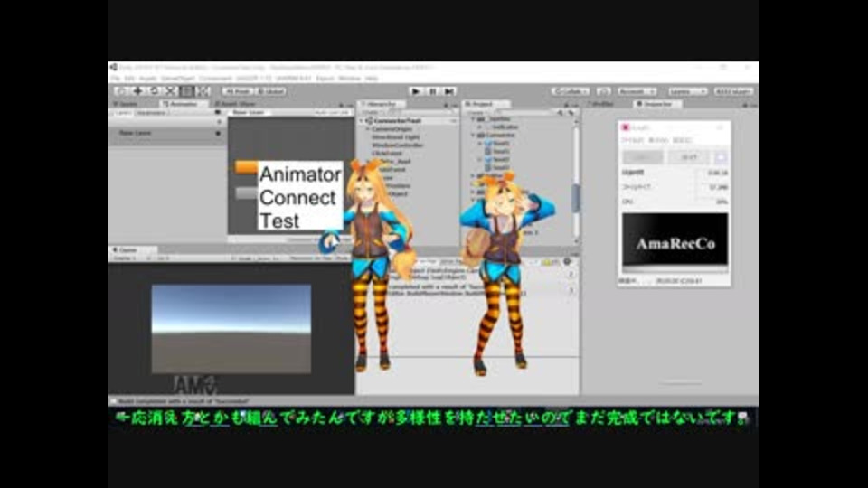This screenshot has width=868, height=488.
Task: Click the Step frame button
Action: (449, 91)
